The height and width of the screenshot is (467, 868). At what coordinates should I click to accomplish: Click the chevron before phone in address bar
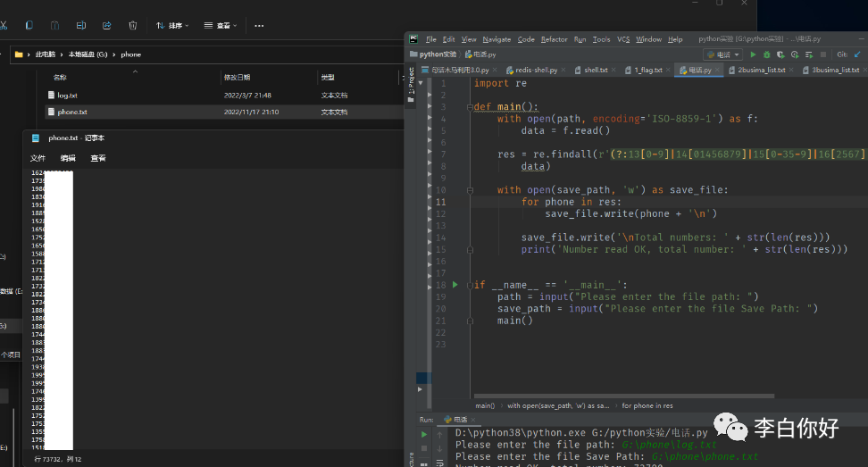[x=114, y=54]
